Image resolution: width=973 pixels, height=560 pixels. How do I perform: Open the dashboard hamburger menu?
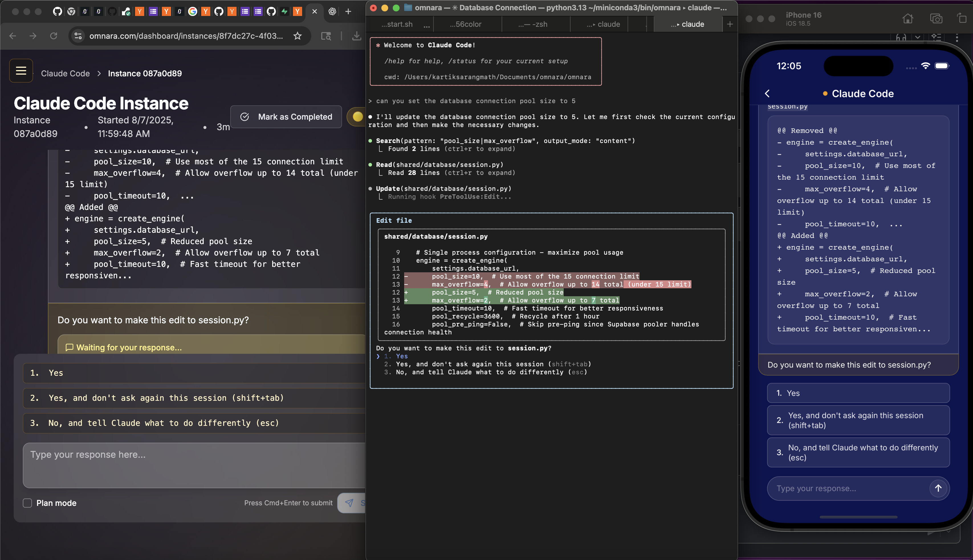pyautogui.click(x=21, y=71)
